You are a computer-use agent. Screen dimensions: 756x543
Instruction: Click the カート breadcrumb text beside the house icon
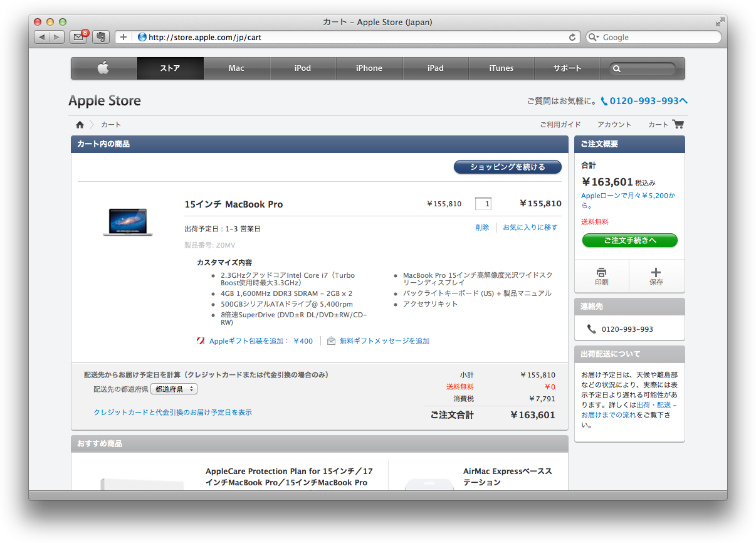click(x=111, y=125)
